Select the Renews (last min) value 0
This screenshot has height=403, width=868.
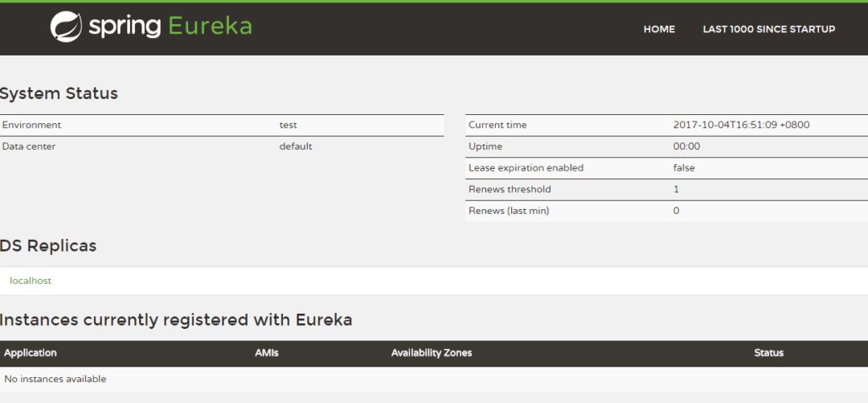[x=676, y=211]
